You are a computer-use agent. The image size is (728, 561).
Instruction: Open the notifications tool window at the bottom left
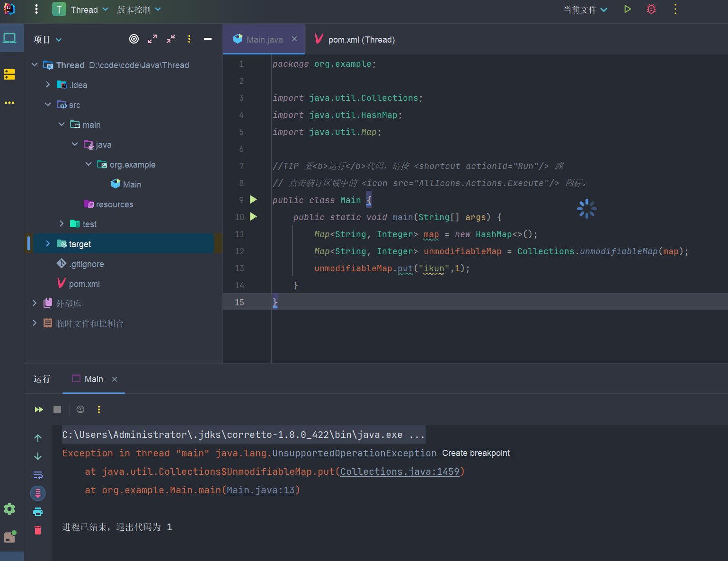point(9,537)
